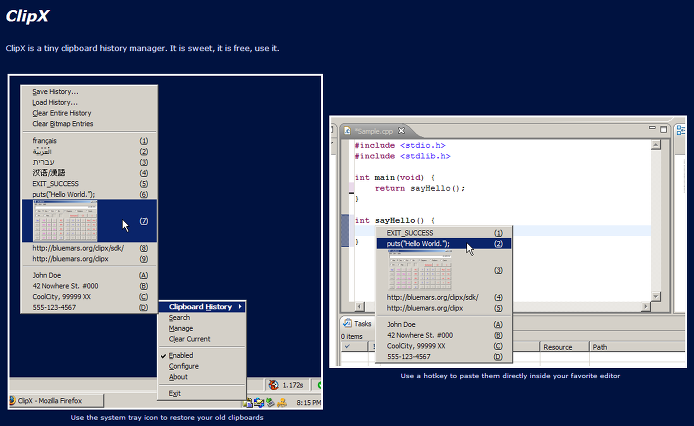
Task: Click the editor vertical scrollbar up arrow
Action: click(655, 144)
